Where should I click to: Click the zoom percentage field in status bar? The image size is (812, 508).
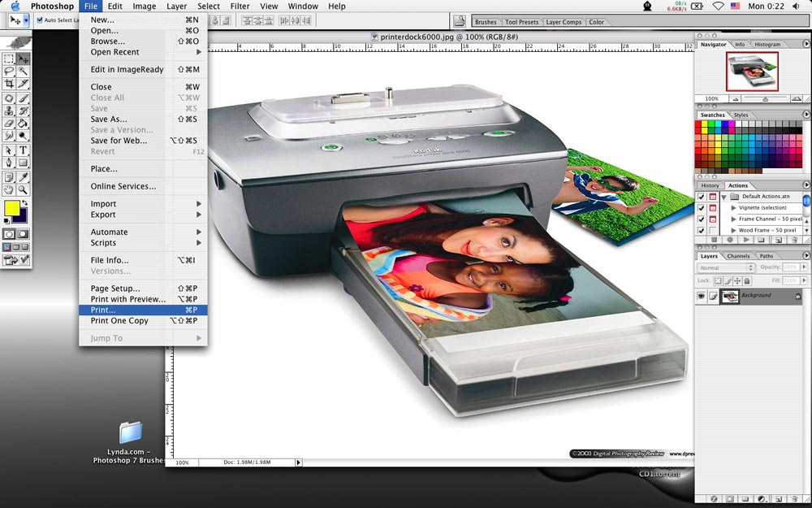pyautogui.click(x=182, y=462)
